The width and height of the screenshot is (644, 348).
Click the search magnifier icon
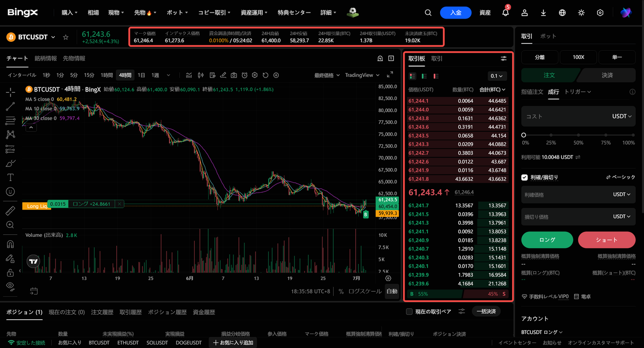pyautogui.click(x=428, y=13)
